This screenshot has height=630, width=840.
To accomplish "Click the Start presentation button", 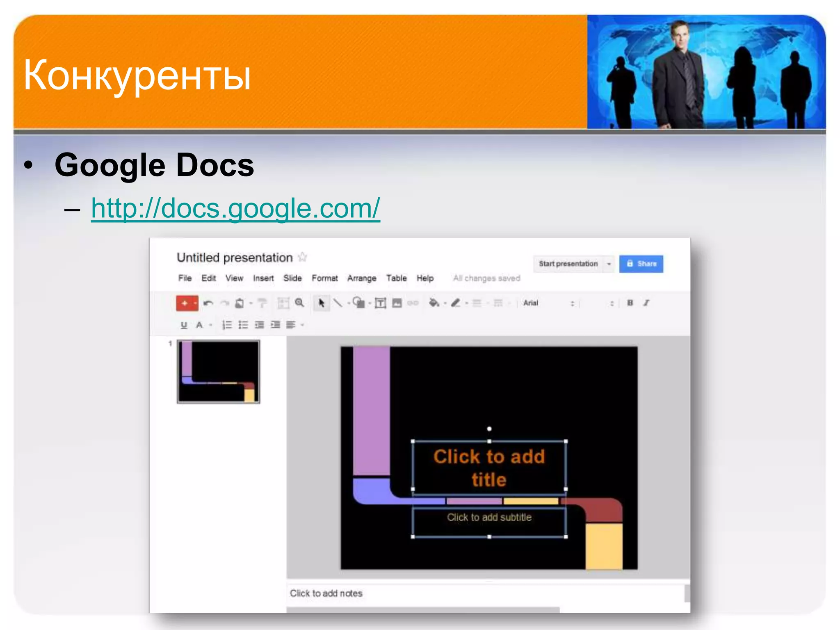I will pyautogui.click(x=568, y=264).
